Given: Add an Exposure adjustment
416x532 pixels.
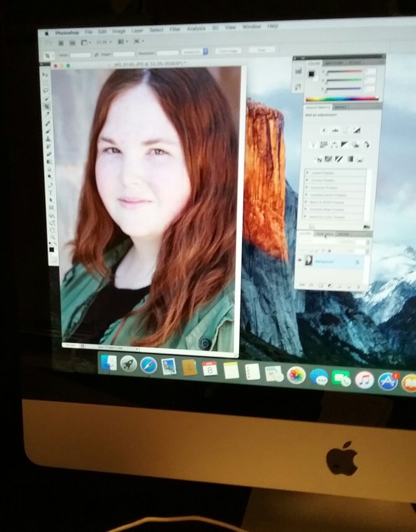Looking at the screenshot, I should [357, 130].
